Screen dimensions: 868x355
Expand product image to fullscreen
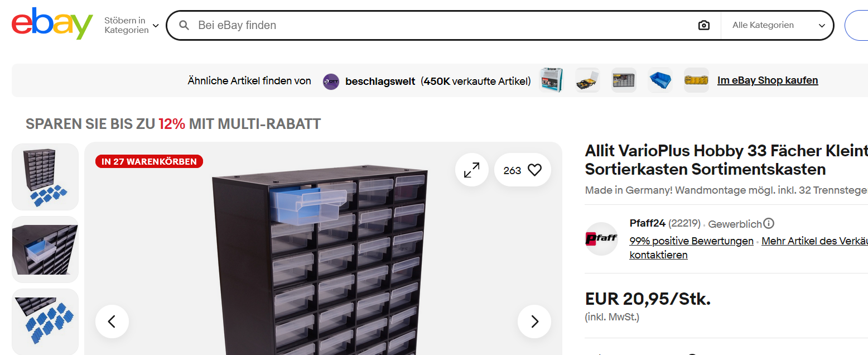click(x=472, y=170)
